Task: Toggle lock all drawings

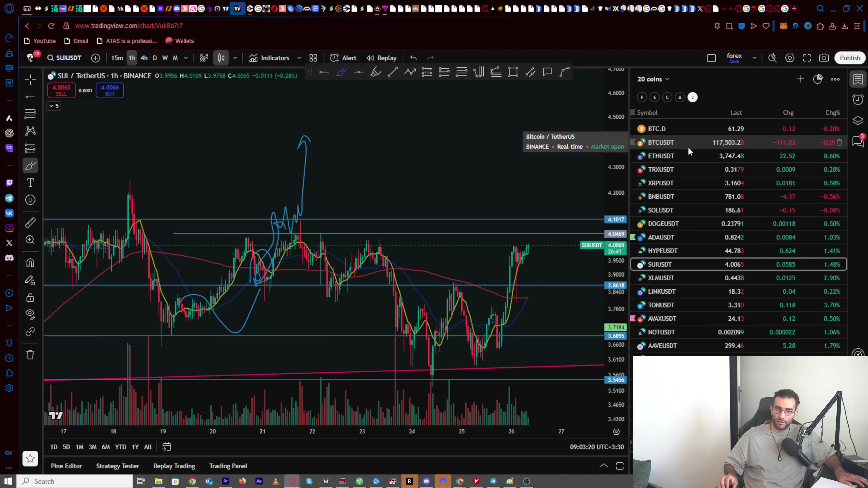Action: point(30,298)
